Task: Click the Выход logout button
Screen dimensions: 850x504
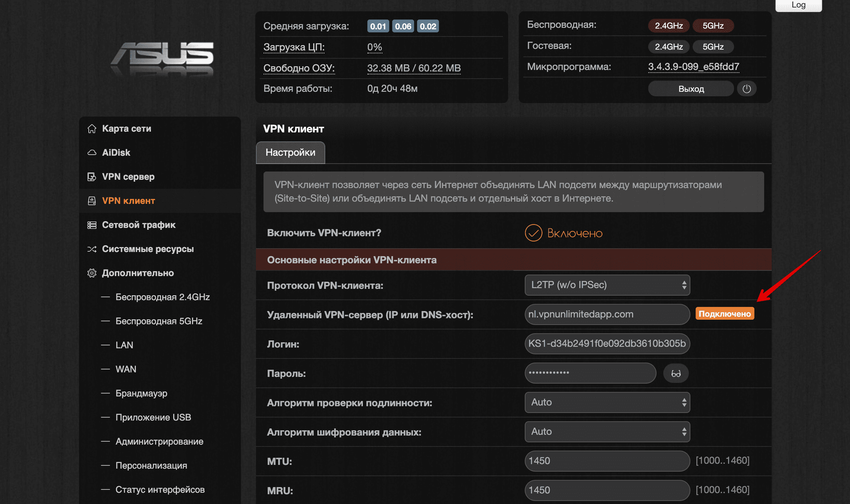Action: [691, 89]
